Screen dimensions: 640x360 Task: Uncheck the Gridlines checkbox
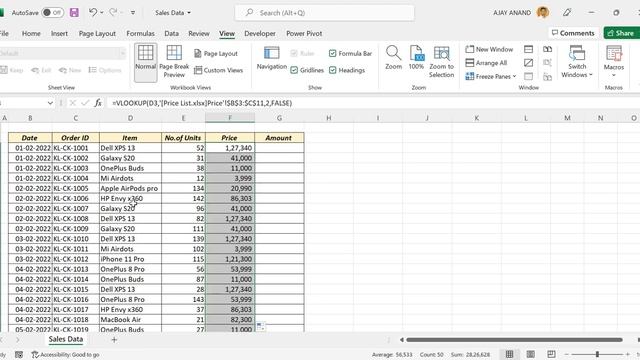click(x=294, y=70)
